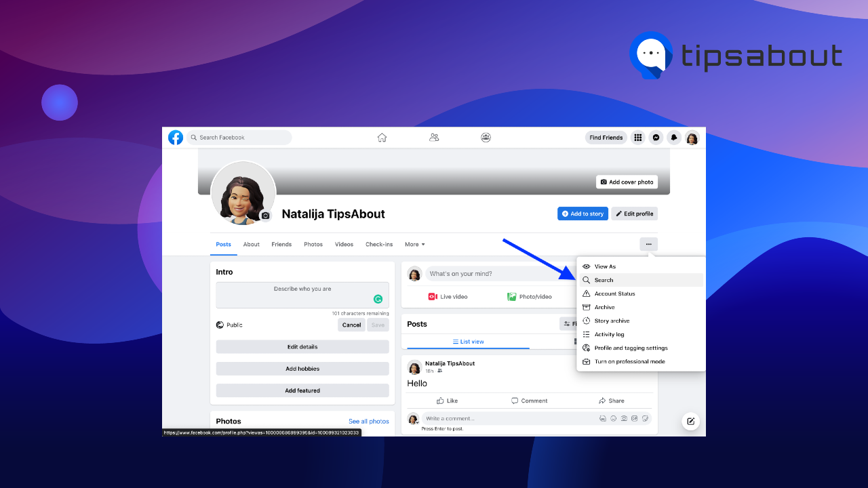Cancel the bio edit
The height and width of the screenshot is (488, 868).
point(351,325)
